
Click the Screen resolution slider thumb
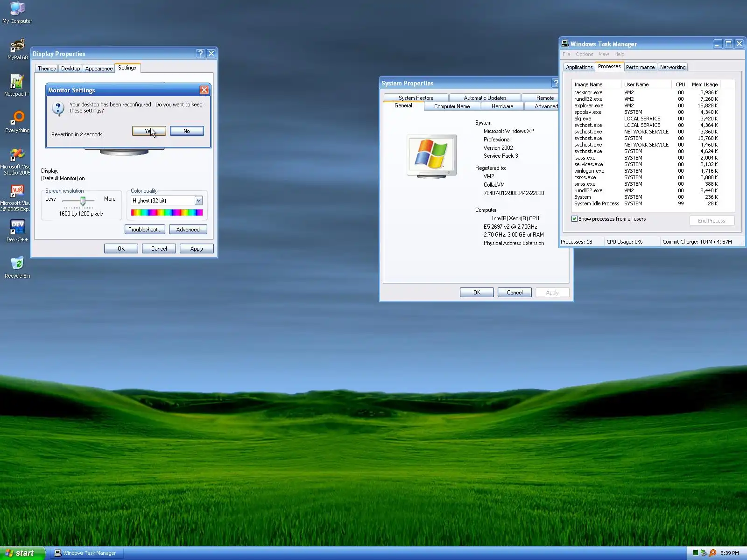pyautogui.click(x=83, y=201)
